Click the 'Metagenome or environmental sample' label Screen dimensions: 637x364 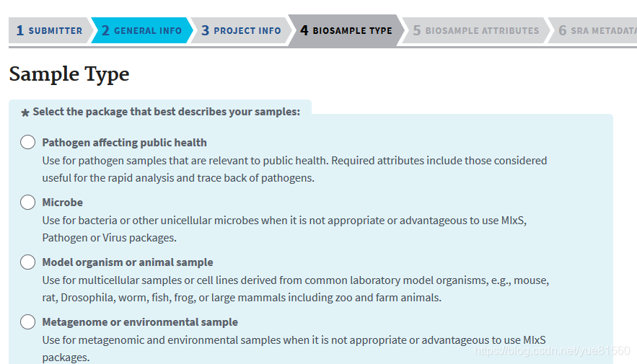[140, 322]
